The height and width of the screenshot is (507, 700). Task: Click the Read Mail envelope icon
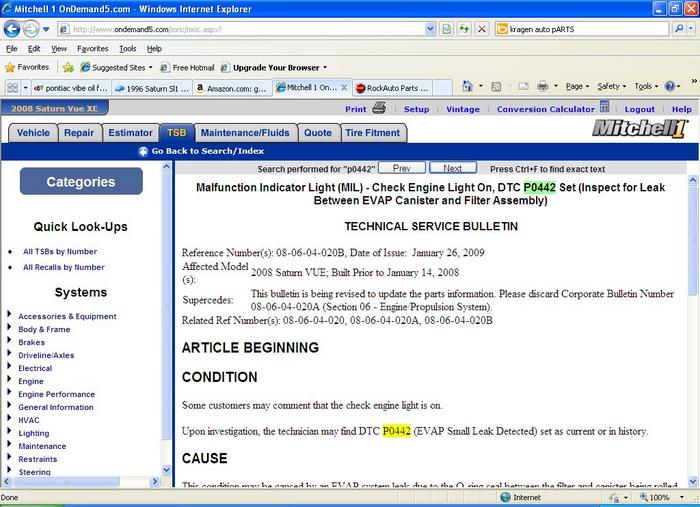pos(524,86)
